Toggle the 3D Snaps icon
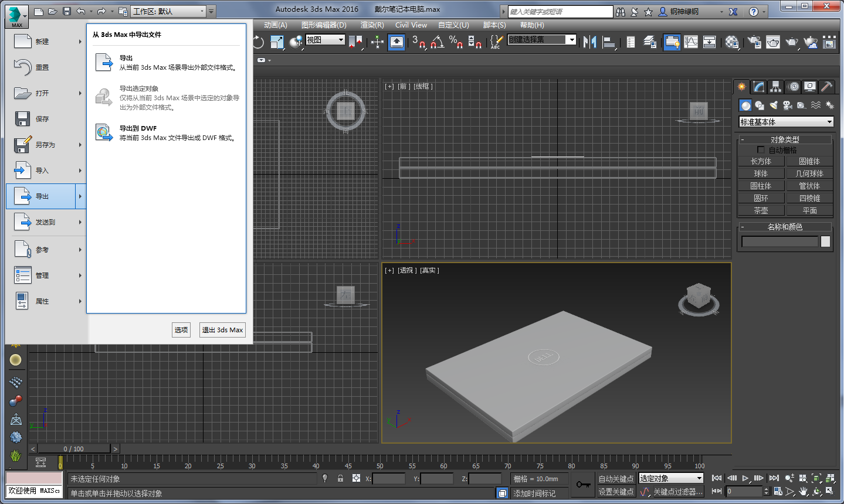 (419, 42)
